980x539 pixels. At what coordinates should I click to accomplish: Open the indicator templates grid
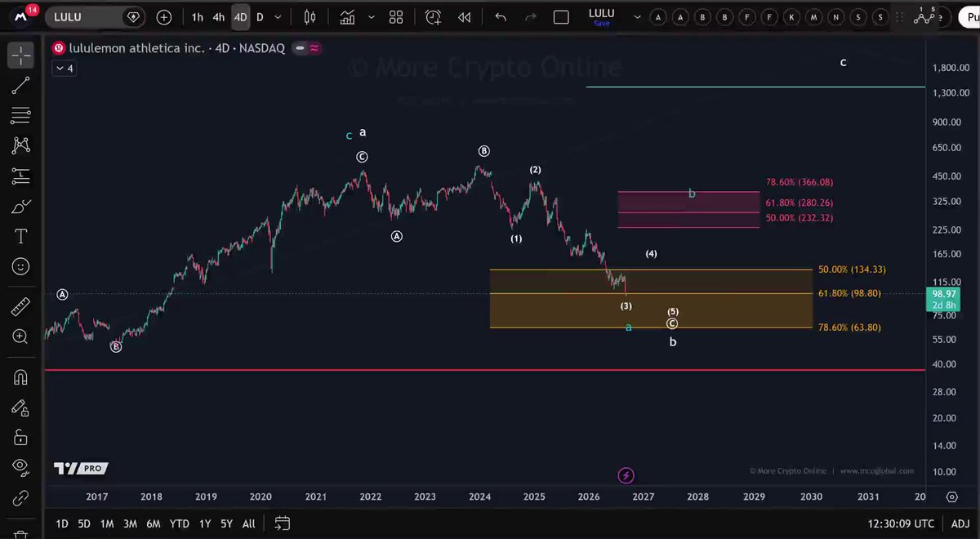[x=396, y=17]
